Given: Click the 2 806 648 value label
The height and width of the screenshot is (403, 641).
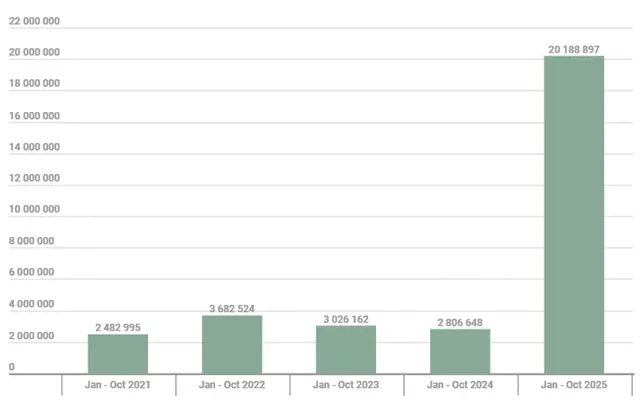Looking at the screenshot, I should [460, 322].
